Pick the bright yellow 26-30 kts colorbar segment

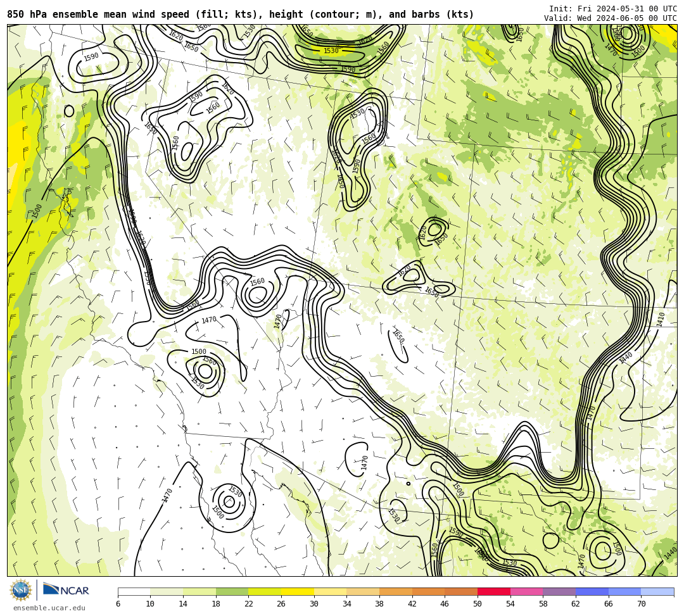click(x=298, y=591)
